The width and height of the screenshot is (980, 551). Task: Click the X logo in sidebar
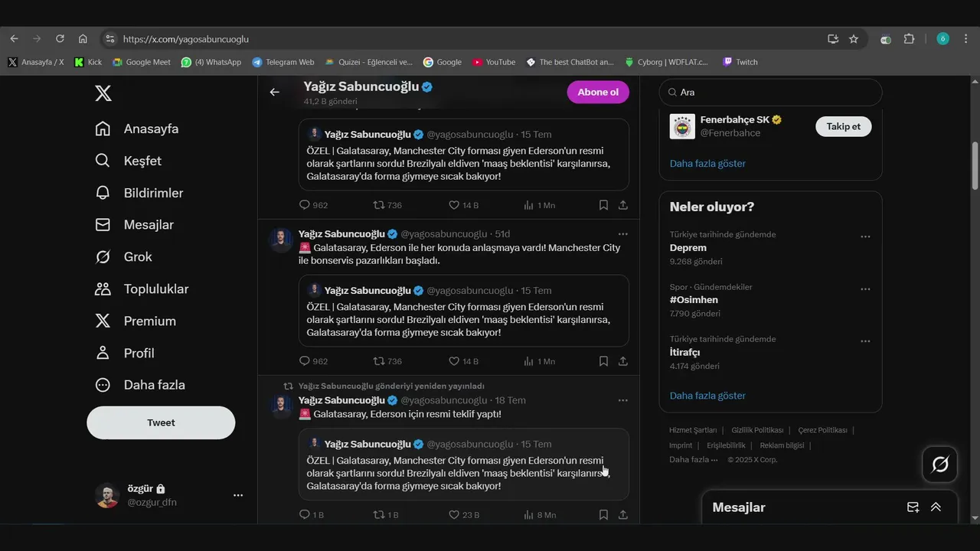(x=103, y=93)
